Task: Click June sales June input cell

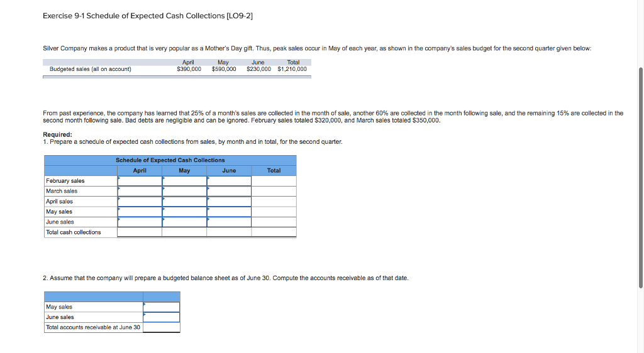Action: point(229,222)
